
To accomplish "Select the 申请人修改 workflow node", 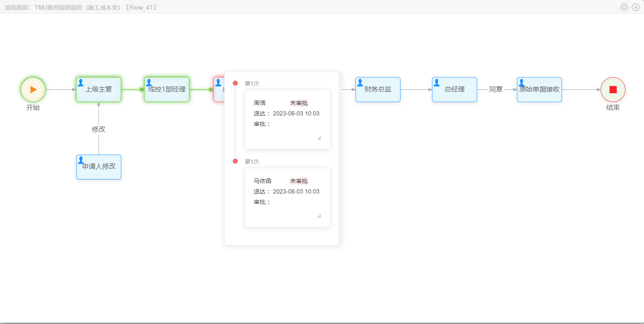I will 99,167.
